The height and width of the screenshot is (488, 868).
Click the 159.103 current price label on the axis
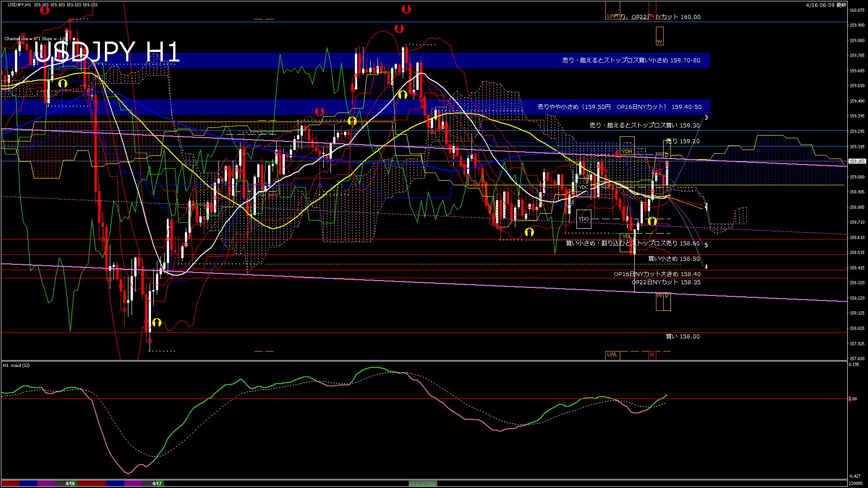(x=857, y=160)
